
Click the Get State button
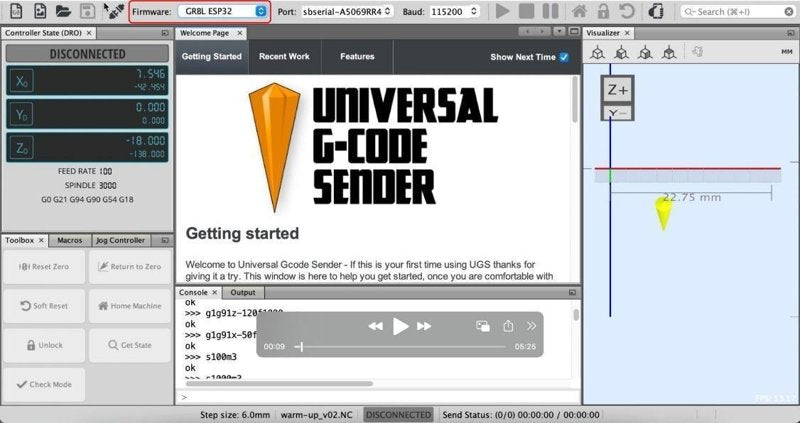(130, 345)
